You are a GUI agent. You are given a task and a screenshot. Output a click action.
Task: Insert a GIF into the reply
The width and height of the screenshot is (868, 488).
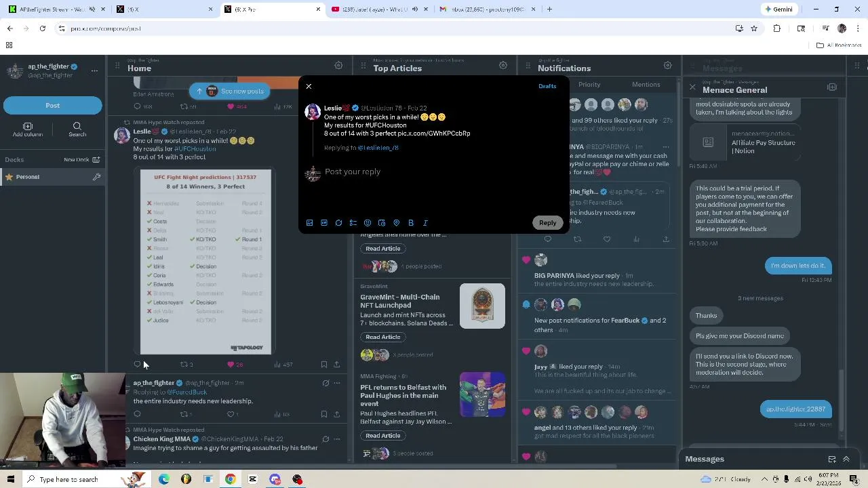tap(324, 223)
